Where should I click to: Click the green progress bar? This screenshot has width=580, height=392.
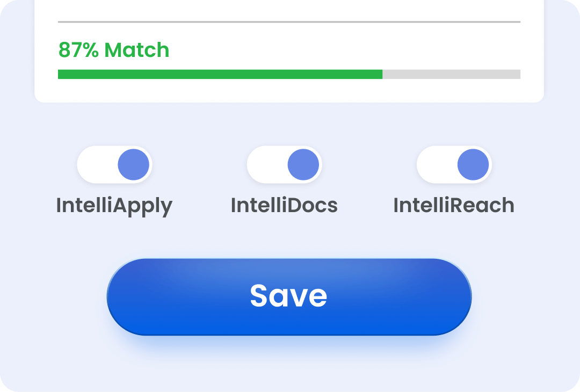pos(215,74)
